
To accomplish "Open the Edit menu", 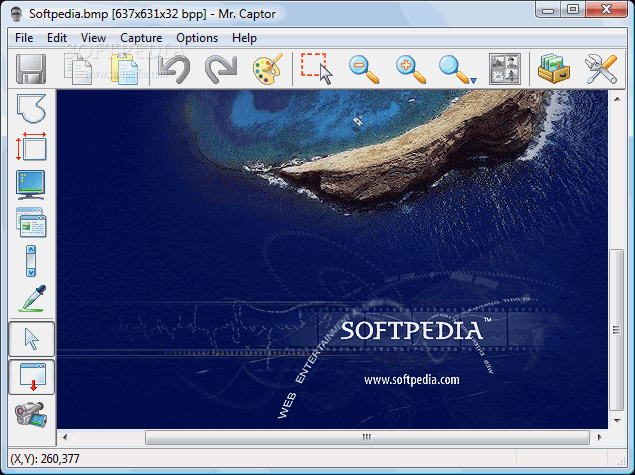I will pyautogui.click(x=57, y=38).
